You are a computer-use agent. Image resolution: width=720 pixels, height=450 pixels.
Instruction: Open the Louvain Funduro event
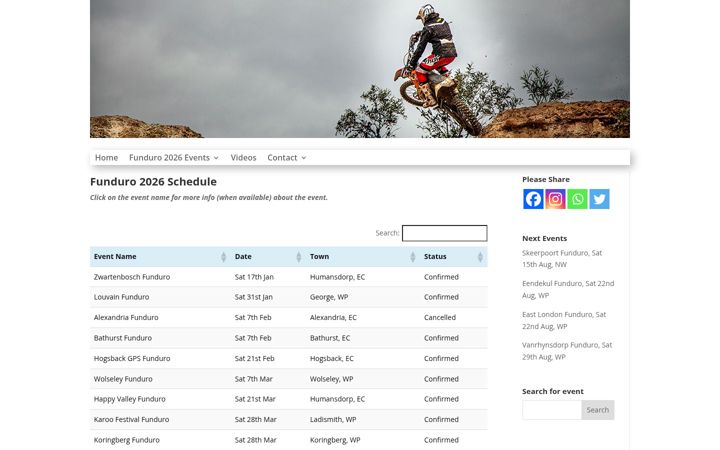121,297
